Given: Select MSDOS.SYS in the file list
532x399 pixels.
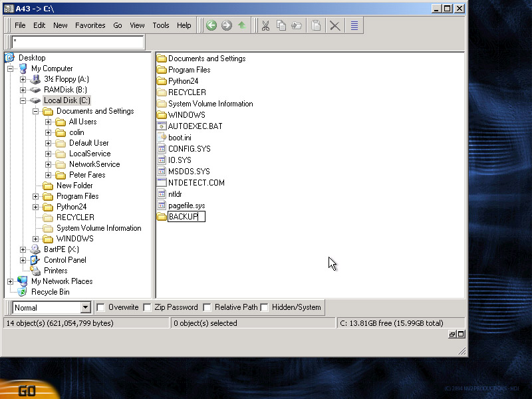Looking at the screenshot, I should (x=189, y=172).
